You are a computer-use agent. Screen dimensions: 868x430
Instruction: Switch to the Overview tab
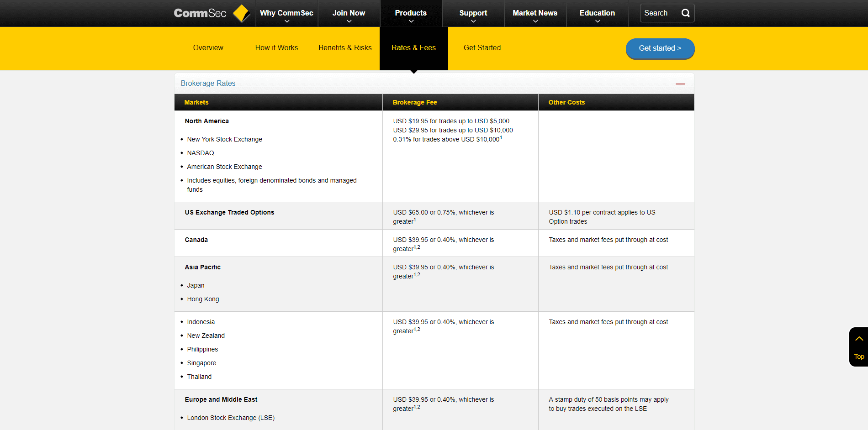pyautogui.click(x=208, y=47)
